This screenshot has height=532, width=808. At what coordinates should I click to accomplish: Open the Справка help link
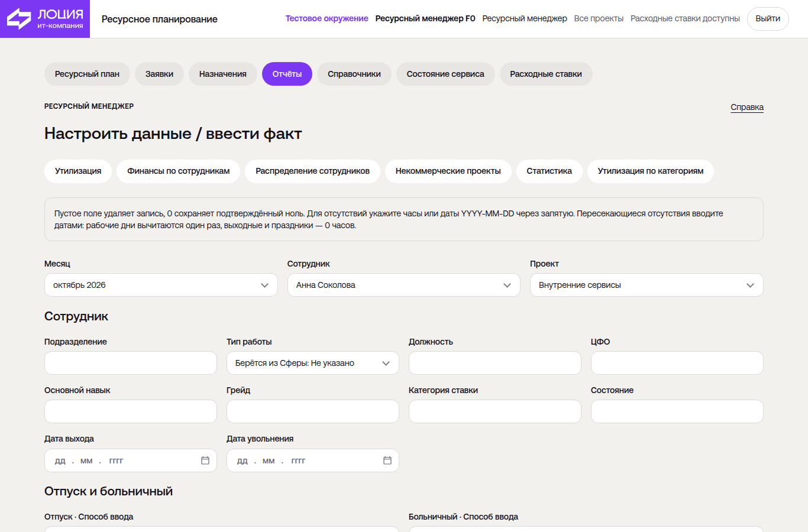[747, 107]
